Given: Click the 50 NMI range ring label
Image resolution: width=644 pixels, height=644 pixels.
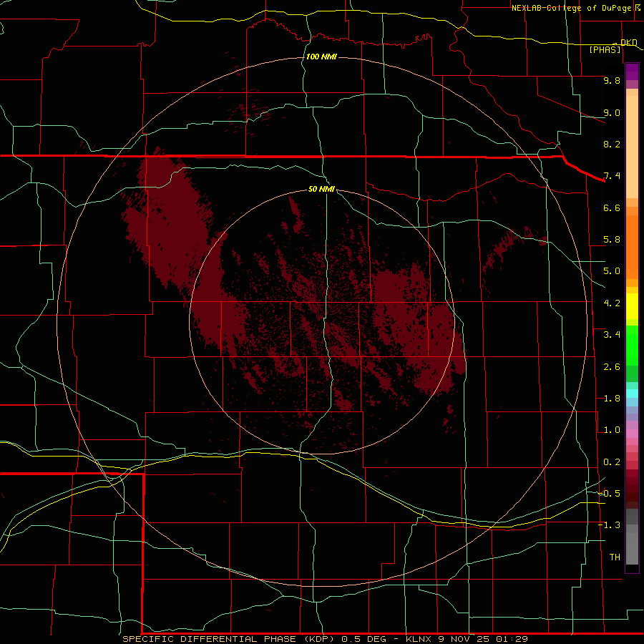Looking at the screenshot, I should (x=321, y=189).
